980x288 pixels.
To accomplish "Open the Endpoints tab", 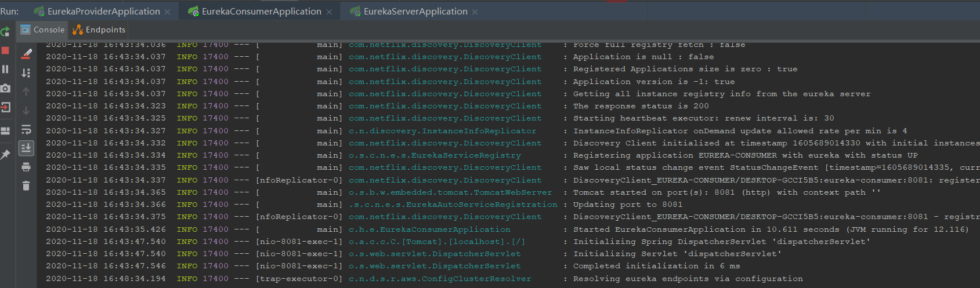I will [99, 30].
